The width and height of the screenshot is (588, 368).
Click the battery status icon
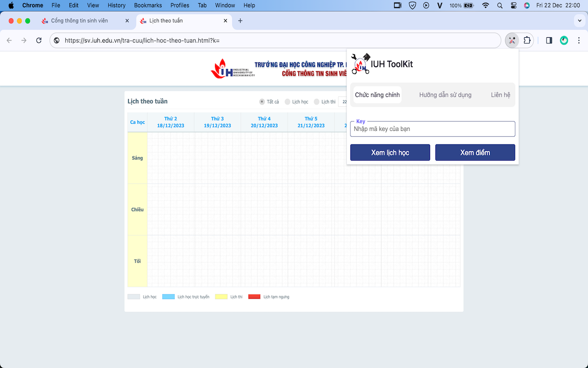pyautogui.click(x=469, y=6)
